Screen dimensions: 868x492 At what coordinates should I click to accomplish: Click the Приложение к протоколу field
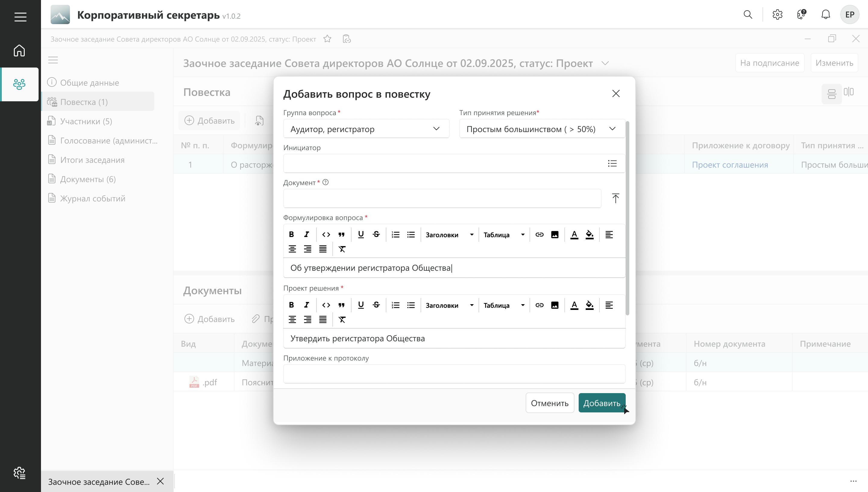tap(454, 374)
